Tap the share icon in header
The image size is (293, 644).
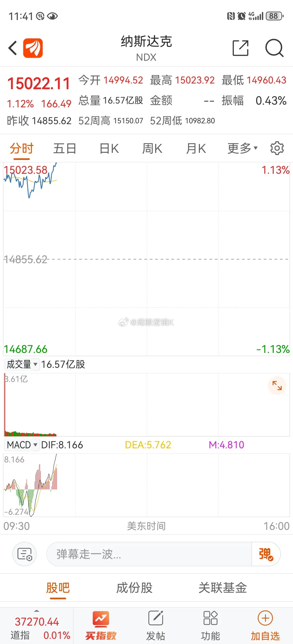(x=241, y=48)
